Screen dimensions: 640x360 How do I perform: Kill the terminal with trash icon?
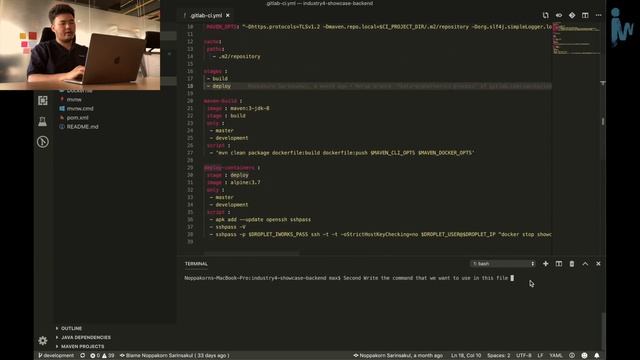point(572,264)
